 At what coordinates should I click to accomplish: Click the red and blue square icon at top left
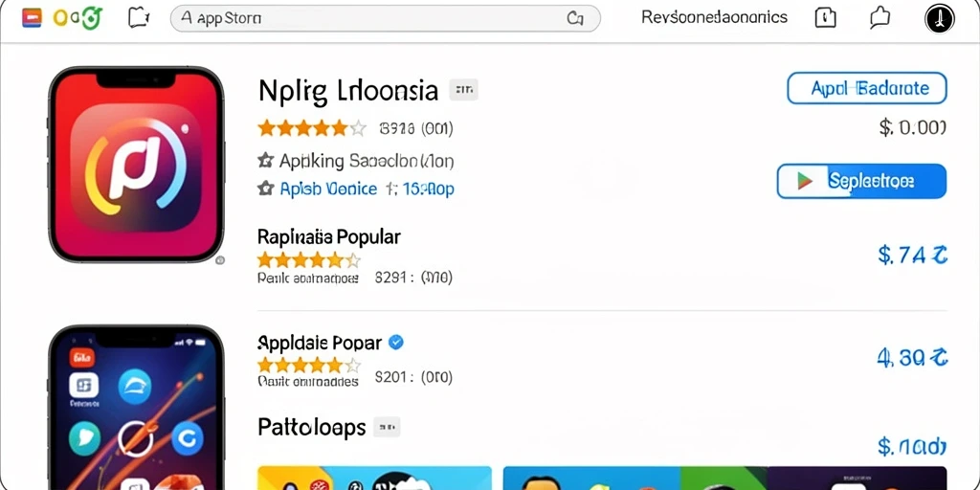(x=32, y=18)
